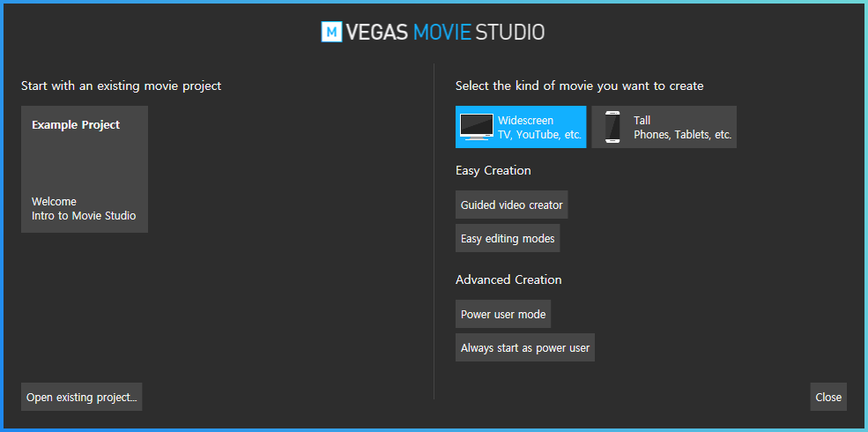Click the Vegas Movie Studio M logo
This screenshot has width=868, height=432.
pyautogui.click(x=331, y=32)
